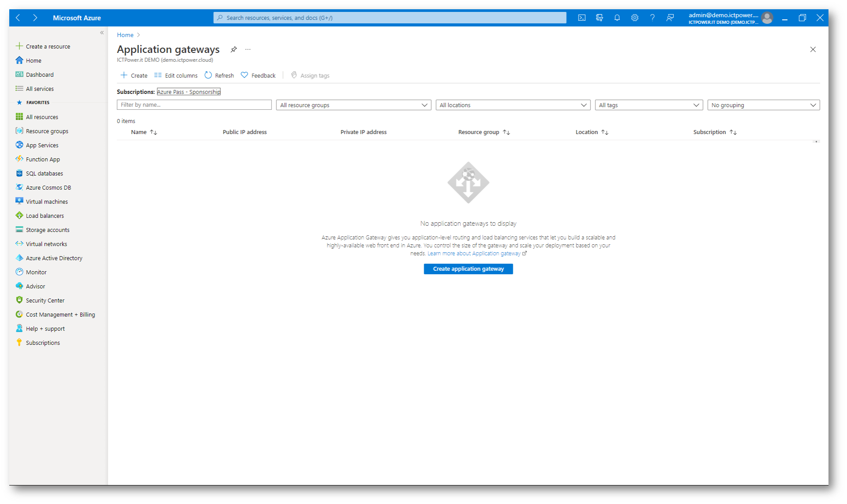This screenshot has width=847, height=504.
Task: Open the more options ellipsis next to title
Action: [x=248, y=49]
